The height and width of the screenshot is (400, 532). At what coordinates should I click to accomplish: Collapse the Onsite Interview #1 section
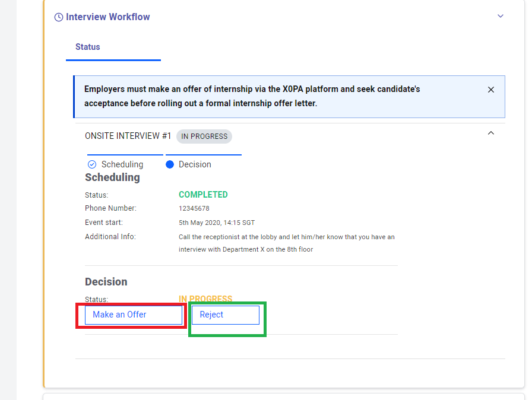(x=490, y=133)
